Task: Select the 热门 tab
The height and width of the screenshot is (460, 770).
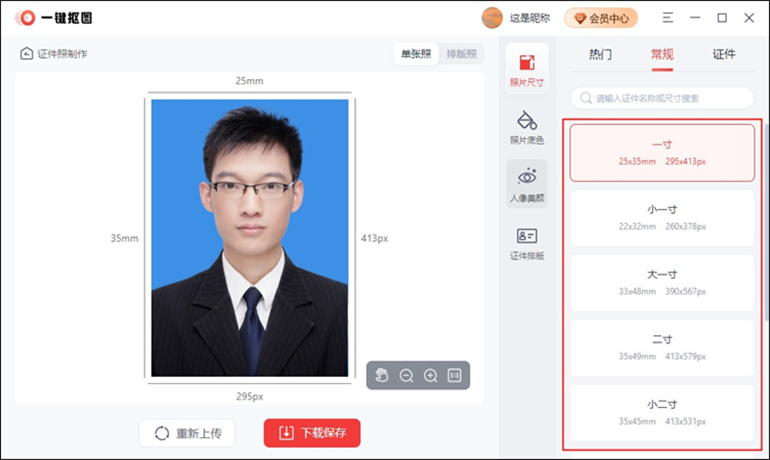Action: (x=600, y=54)
